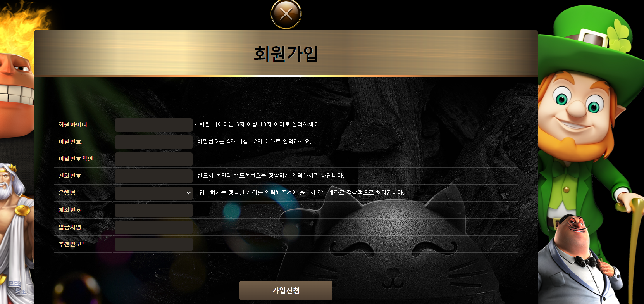Click the 회원아이디 input field
644x304 pixels.
pos(154,125)
